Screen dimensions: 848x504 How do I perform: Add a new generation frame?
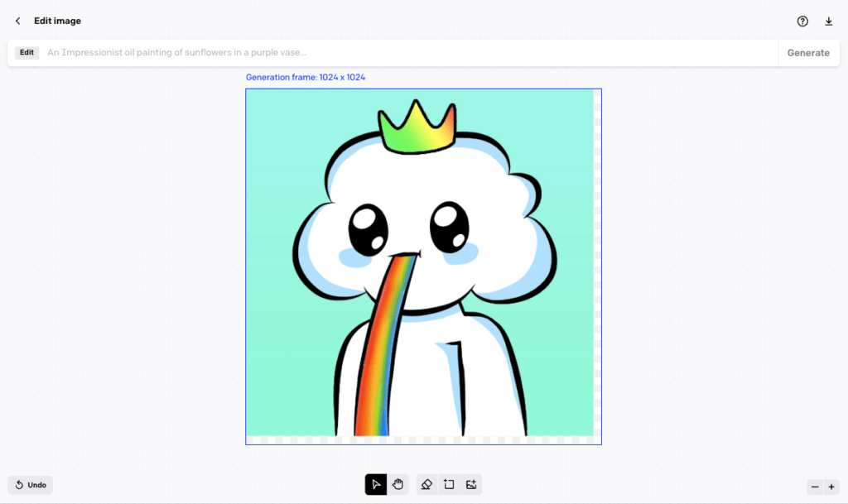449,485
